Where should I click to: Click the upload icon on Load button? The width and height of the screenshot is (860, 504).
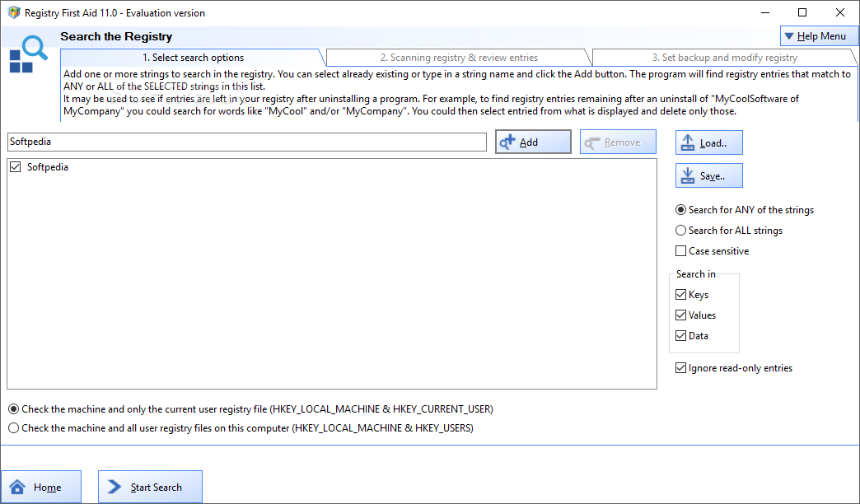click(x=687, y=142)
